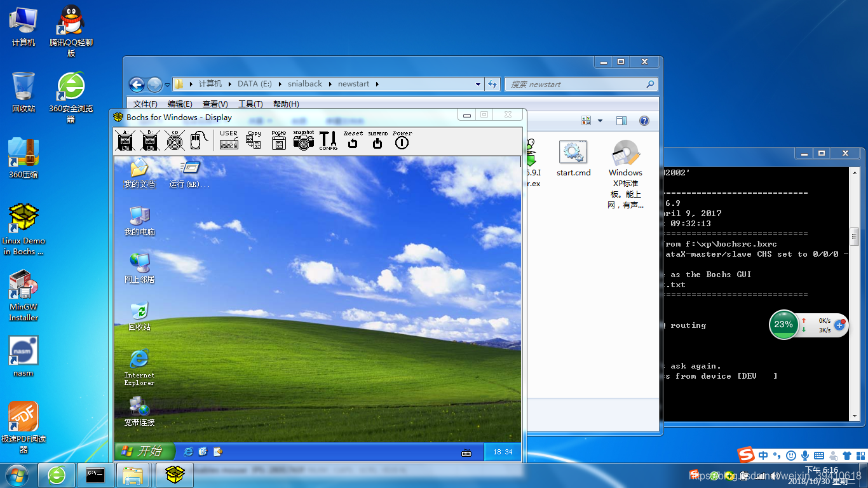Image resolution: width=868 pixels, height=488 pixels.
Task: Click green 23% memory accelerator ball
Action: pyautogui.click(x=783, y=325)
